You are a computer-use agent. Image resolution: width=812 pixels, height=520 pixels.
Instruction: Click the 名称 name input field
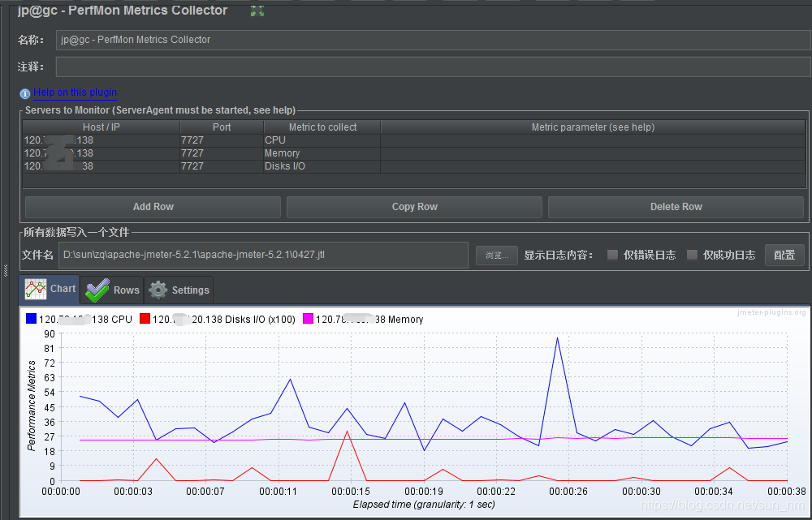[x=433, y=40]
